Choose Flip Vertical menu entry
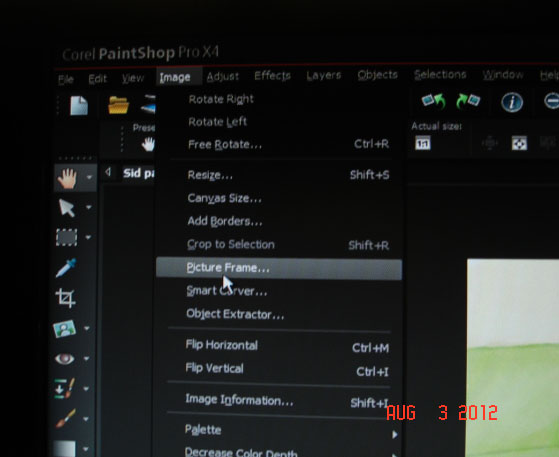This screenshot has height=457, width=559. [x=279, y=369]
